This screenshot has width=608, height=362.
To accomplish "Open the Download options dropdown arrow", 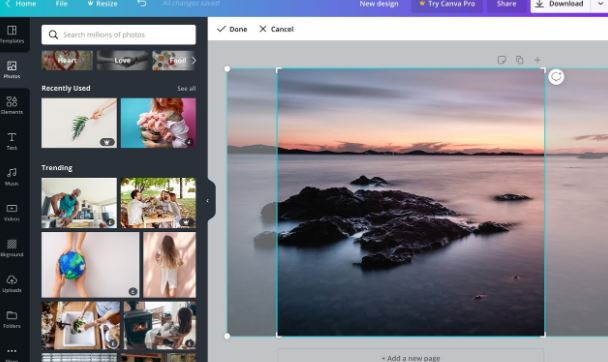I will click(x=600, y=4).
